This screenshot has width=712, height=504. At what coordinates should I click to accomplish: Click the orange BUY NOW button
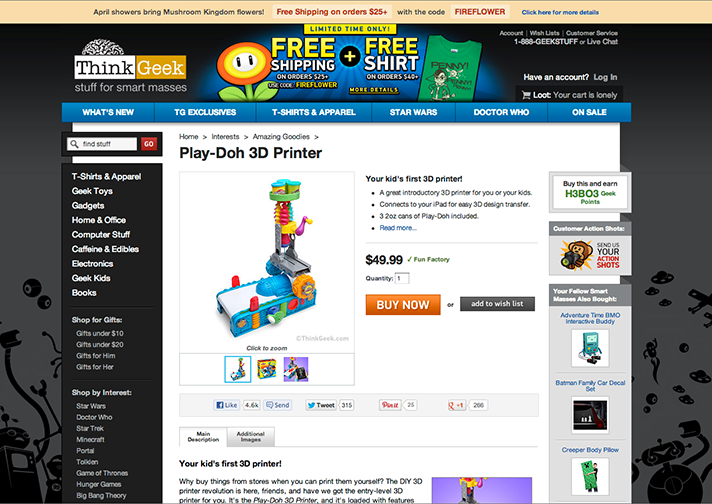click(x=403, y=305)
